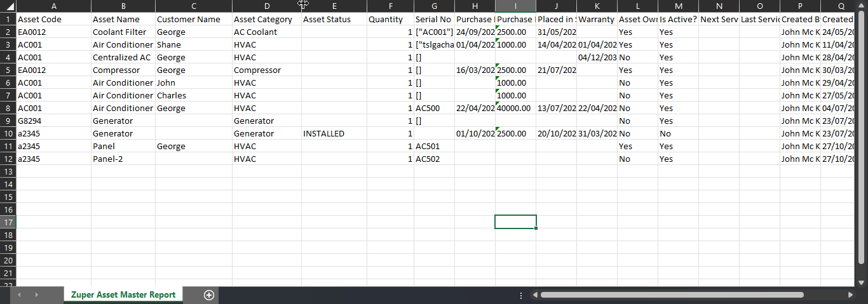Select the INSTALLED asset status cell
This screenshot has width=868, height=304.
334,133
